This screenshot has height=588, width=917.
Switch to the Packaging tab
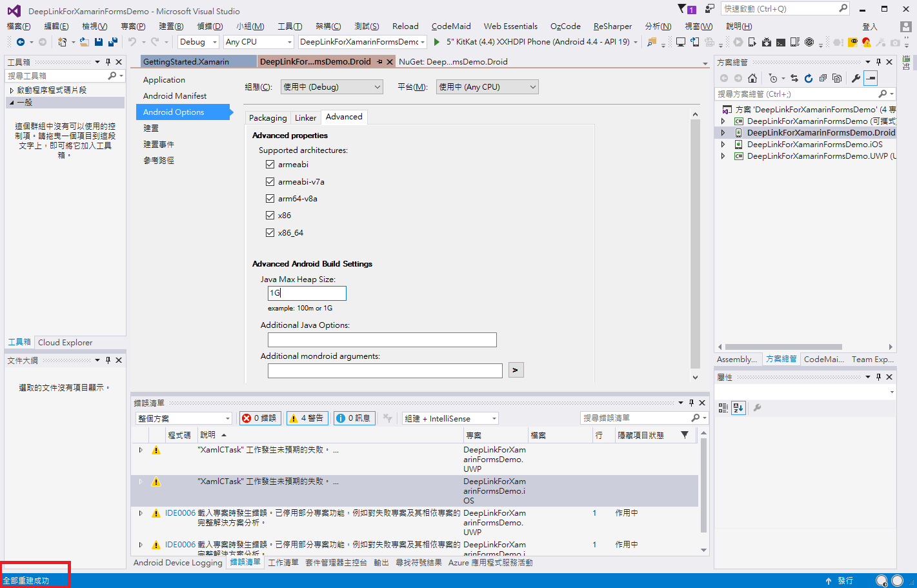pos(268,118)
